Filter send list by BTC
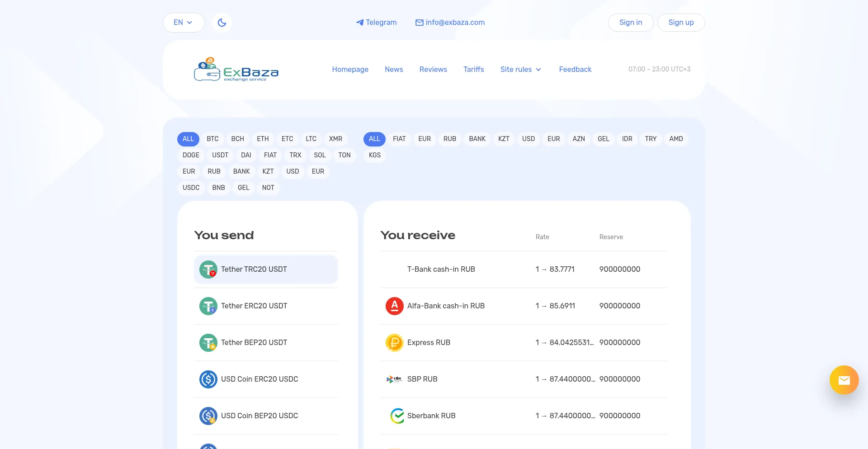This screenshot has width=868, height=449. [212, 139]
